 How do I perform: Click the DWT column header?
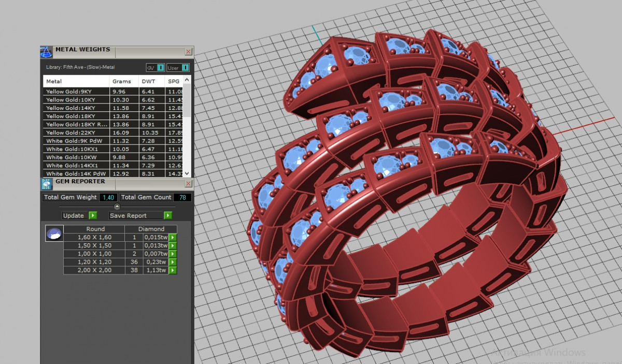pos(149,81)
